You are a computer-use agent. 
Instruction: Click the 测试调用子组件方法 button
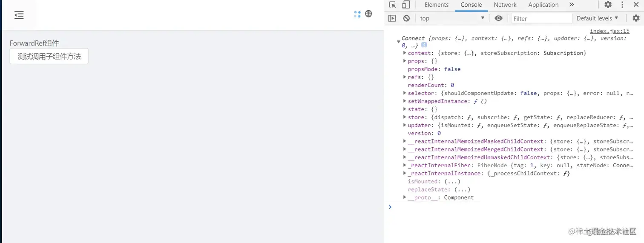coord(49,56)
